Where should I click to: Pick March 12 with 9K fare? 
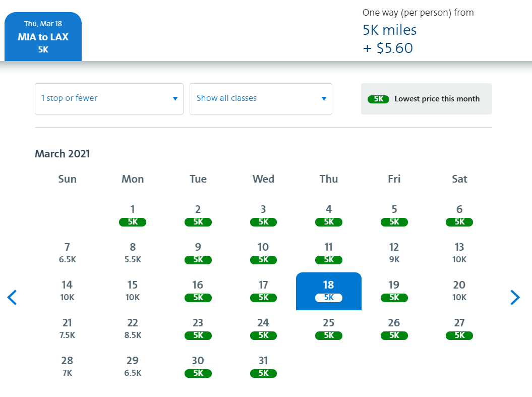pos(394,253)
